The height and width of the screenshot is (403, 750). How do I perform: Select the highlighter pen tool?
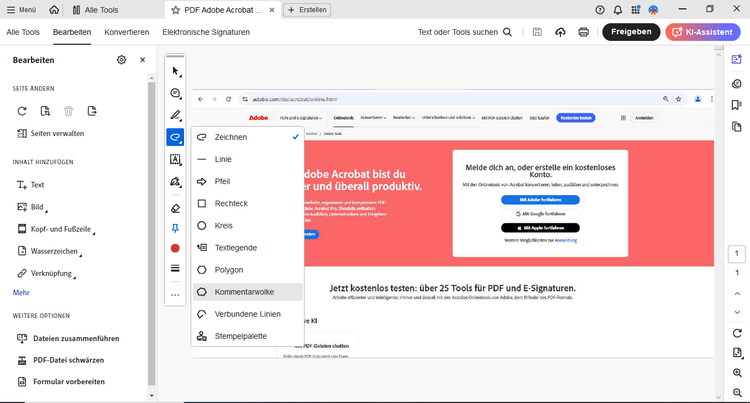pos(176,115)
